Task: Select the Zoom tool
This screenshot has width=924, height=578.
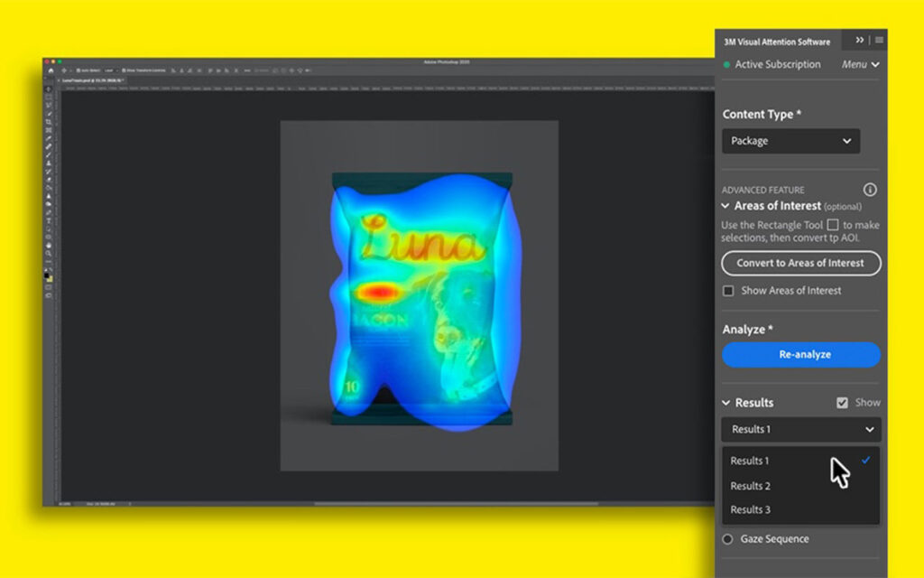Action: [x=49, y=254]
